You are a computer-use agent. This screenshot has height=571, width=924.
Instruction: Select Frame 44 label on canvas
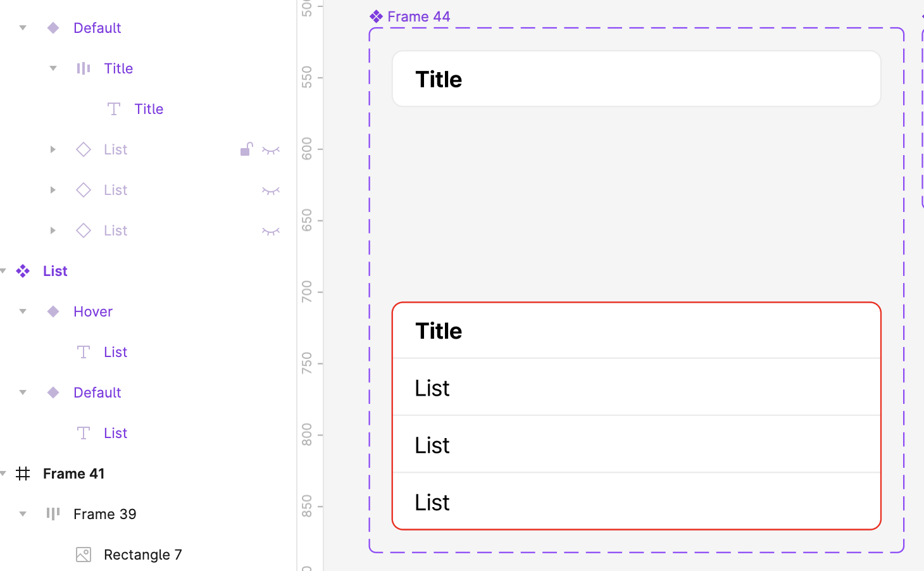pos(418,16)
